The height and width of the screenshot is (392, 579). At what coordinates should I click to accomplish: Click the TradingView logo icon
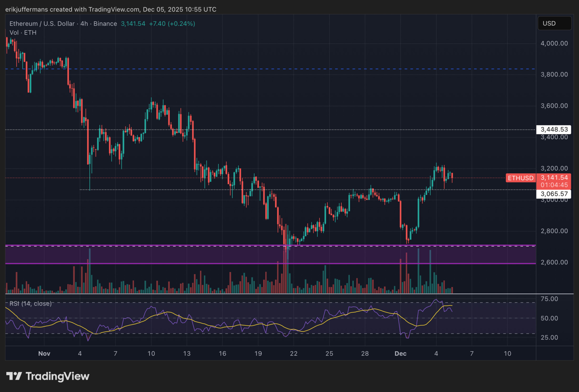coord(14,376)
